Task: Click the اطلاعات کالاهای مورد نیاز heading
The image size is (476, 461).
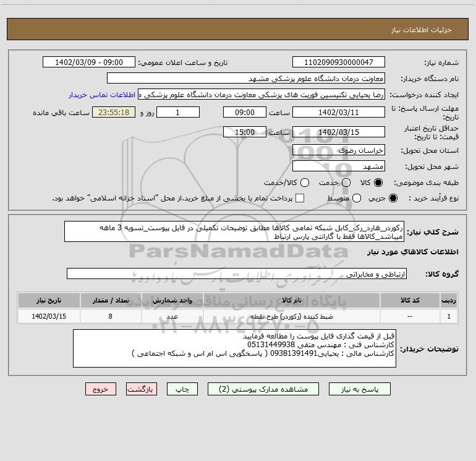Action: [x=412, y=252]
